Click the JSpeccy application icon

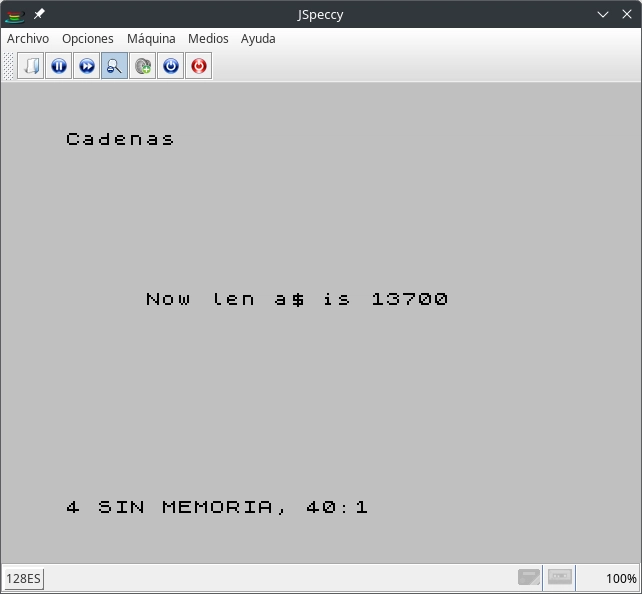click(15, 16)
